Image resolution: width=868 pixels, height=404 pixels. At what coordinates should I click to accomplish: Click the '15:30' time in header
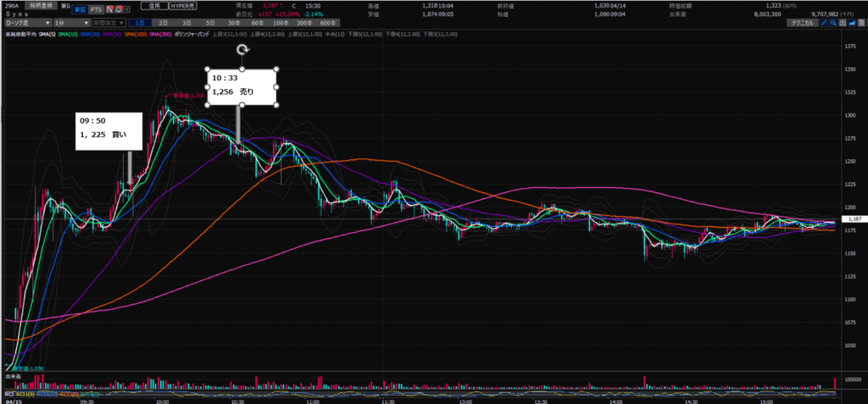tap(313, 6)
